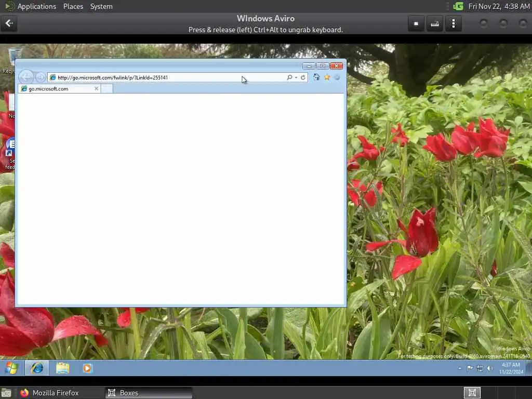Click the Fri Nov 22 panel clock

pyautogui.click(x=499, y=6)
